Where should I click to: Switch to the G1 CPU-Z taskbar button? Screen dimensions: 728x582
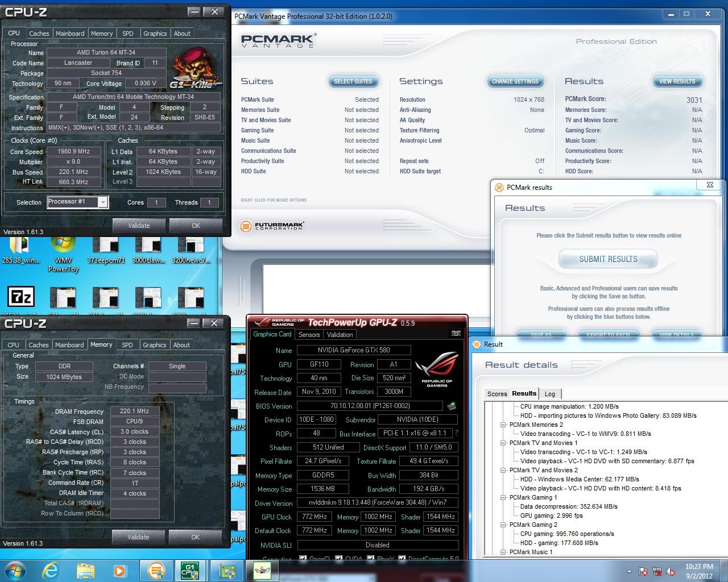[x=191, y=570]
